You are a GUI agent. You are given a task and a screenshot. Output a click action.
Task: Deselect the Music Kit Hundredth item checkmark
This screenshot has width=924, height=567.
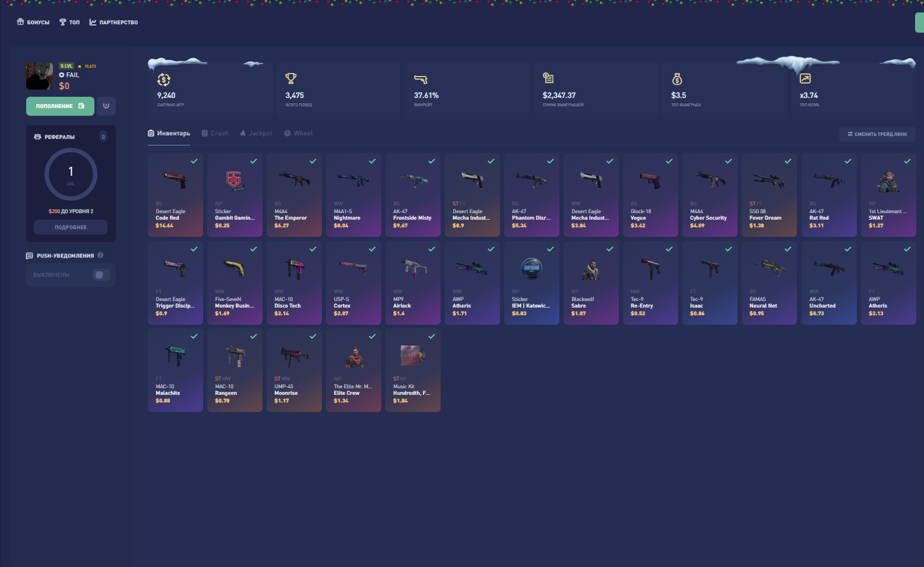(432, 336)
